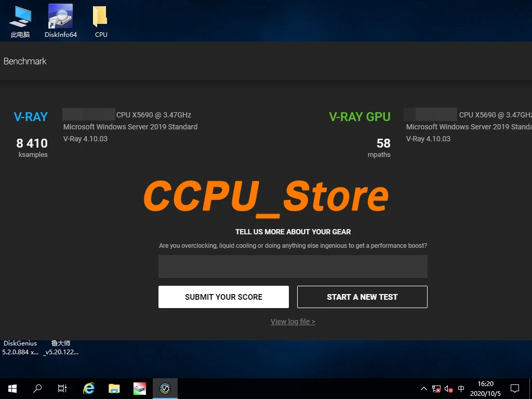Image resolution: width=532 pixels, height=399 pixels.
Task: Open the network status tray icon
Action: click(436, 389)
